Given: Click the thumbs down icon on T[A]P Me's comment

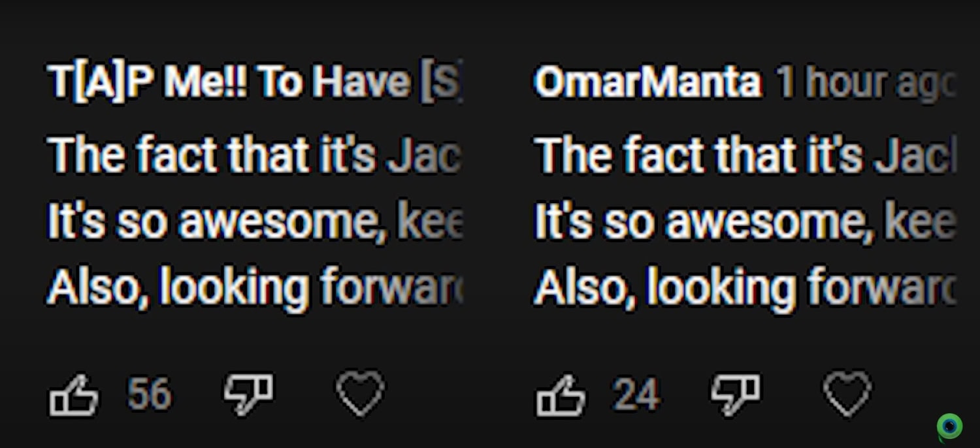Looking at the screenshot, I should [248, 392].
